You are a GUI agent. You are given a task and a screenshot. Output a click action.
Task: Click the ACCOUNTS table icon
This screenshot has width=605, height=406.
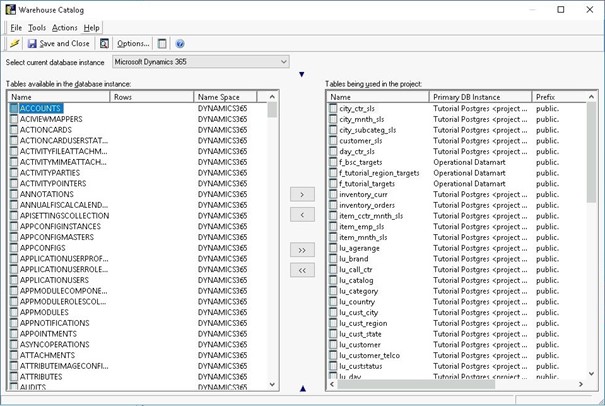pos(13,108)
